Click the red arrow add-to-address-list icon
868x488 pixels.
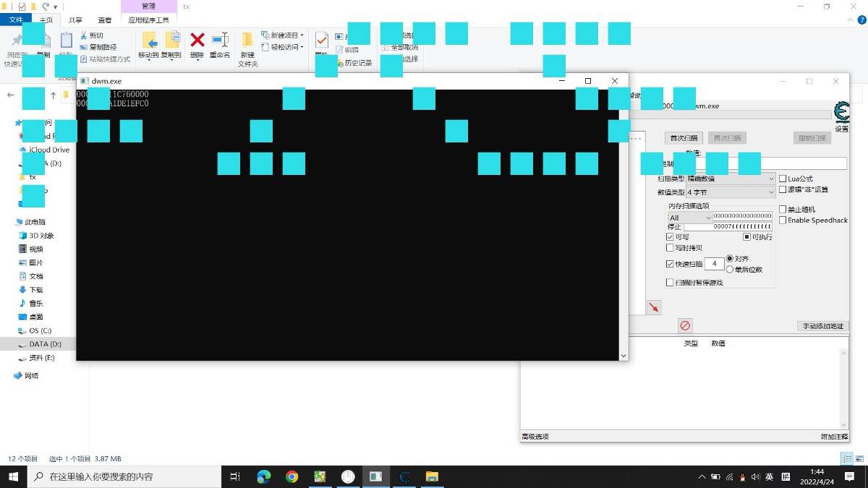point(654,307)
